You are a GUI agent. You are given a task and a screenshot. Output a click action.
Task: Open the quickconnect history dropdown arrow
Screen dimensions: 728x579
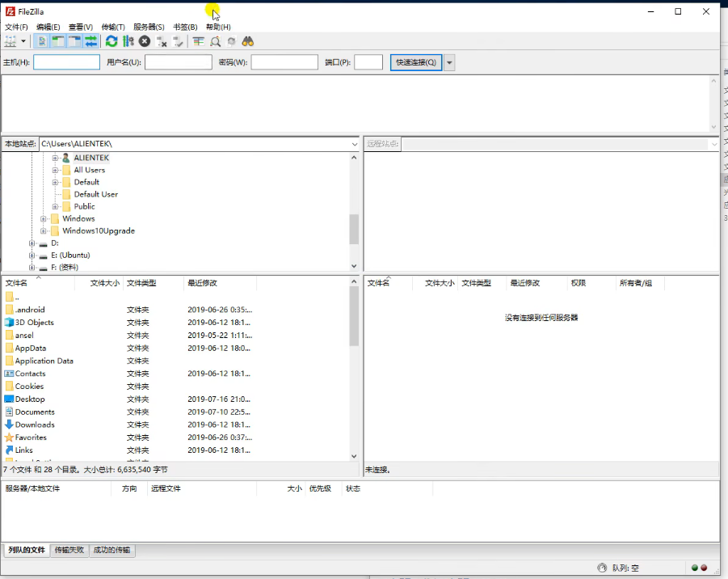pyautogui.click(x=449, y=62)
